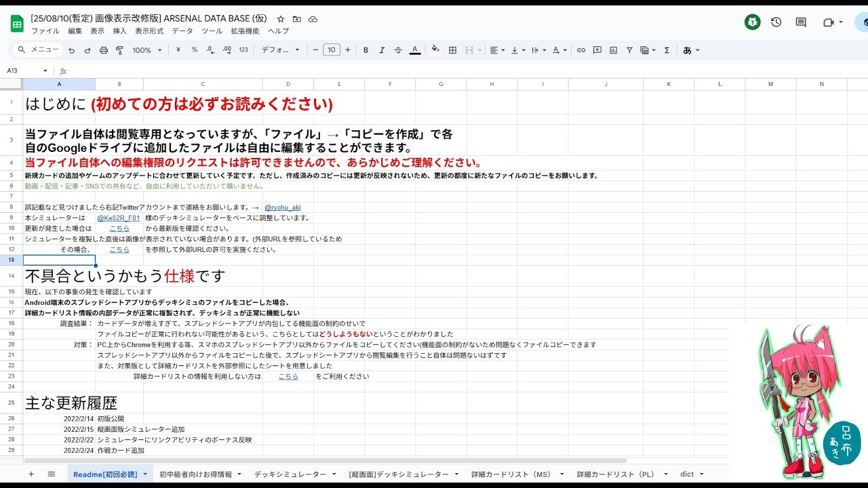
Task: Open the ヘルプ menu
Action: pos(278,31)
